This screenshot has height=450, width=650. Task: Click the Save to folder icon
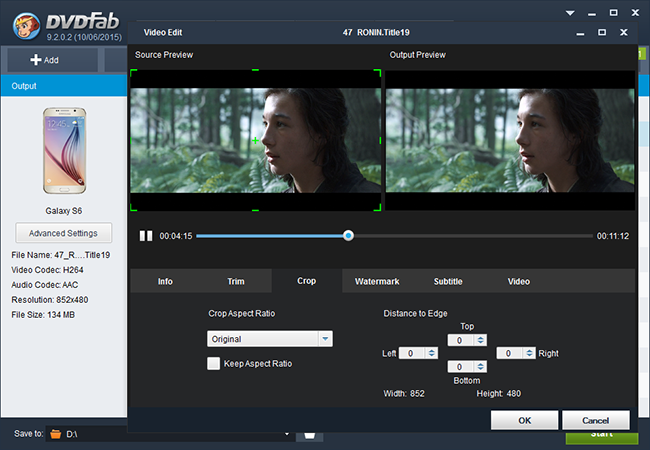tap(56, 434)
